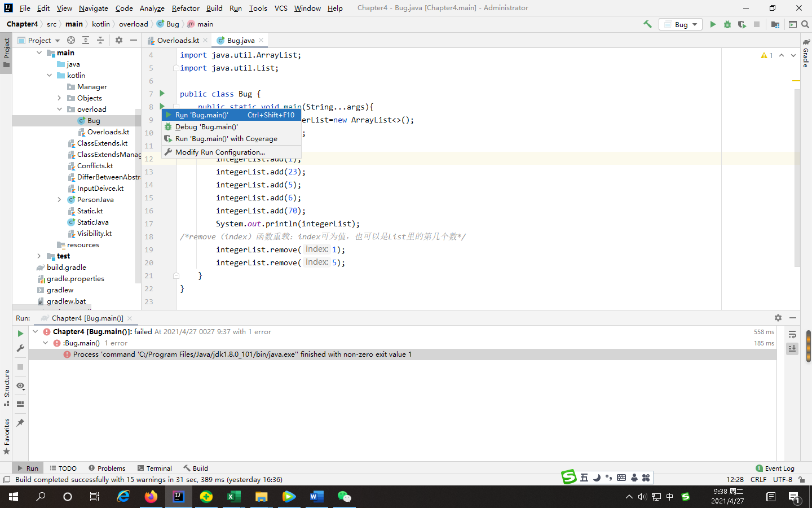Choose Modify Run Configuration menu entry
812x508 pixels.
(x=231, y=152)
